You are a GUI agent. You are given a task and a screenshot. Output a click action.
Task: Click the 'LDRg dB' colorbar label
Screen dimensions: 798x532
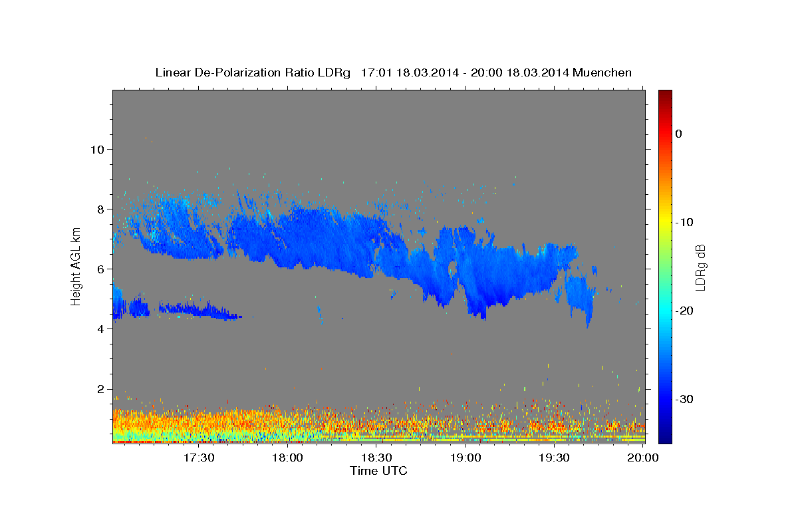(x=700, y=267)
